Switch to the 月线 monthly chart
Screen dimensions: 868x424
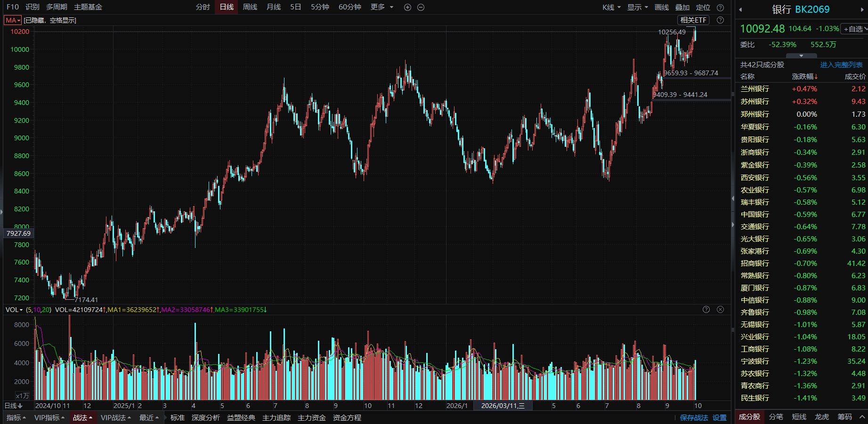point(274,7)
